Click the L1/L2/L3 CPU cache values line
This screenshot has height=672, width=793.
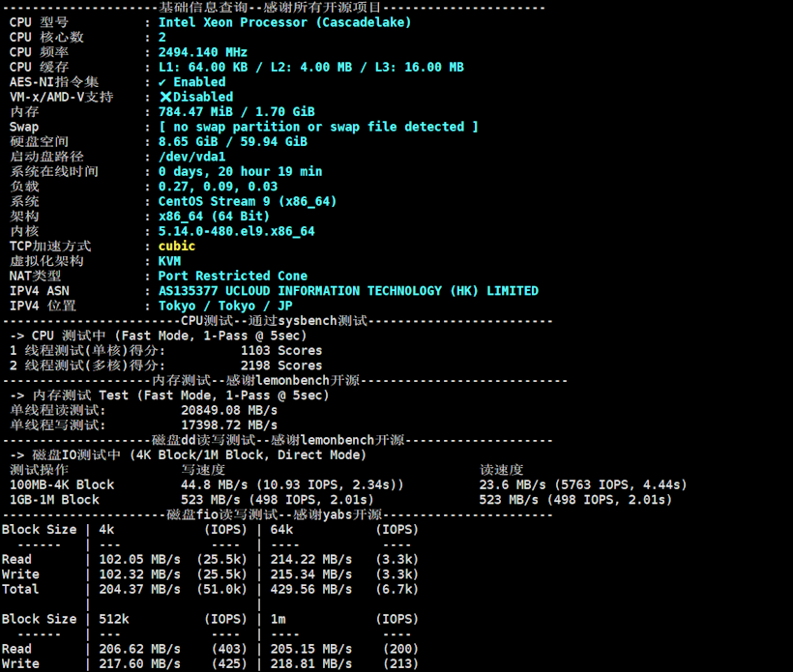(310, 67)
